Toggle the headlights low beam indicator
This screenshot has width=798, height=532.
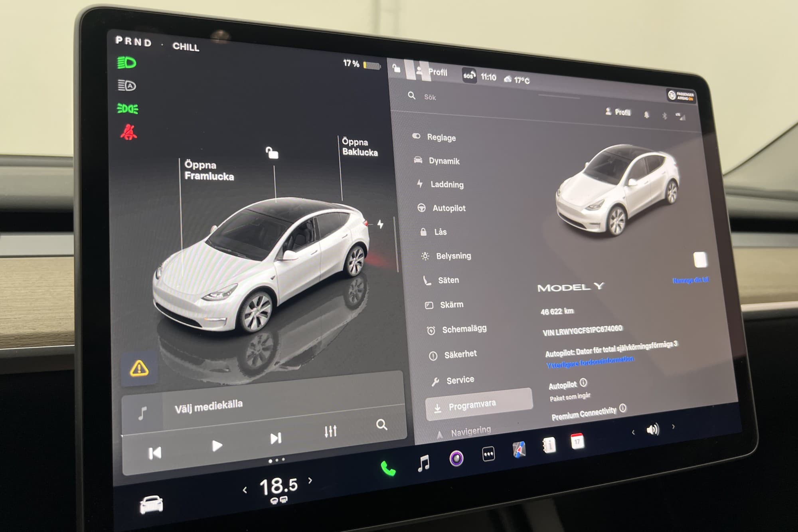point(126,63)
